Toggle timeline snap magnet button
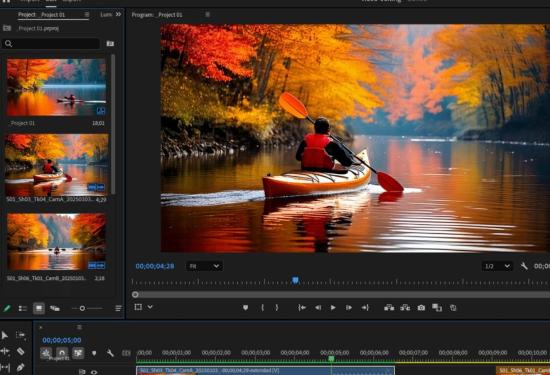The image size is (550, 375). tap(62, 353)
